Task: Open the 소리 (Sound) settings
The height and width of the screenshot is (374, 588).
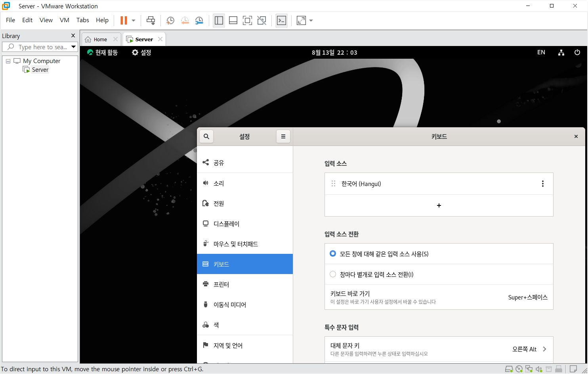Action: [x=245, y=183]
